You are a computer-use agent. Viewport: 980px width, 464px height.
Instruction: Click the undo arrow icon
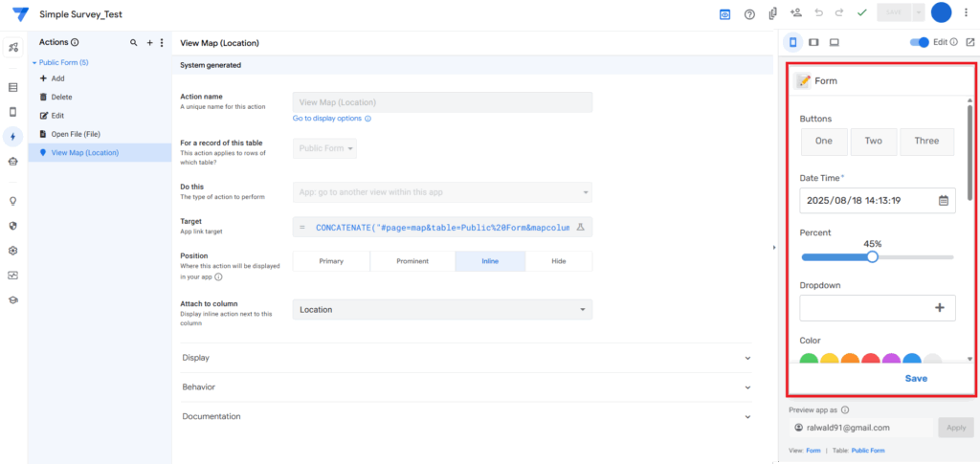click(x=818, y=13)
